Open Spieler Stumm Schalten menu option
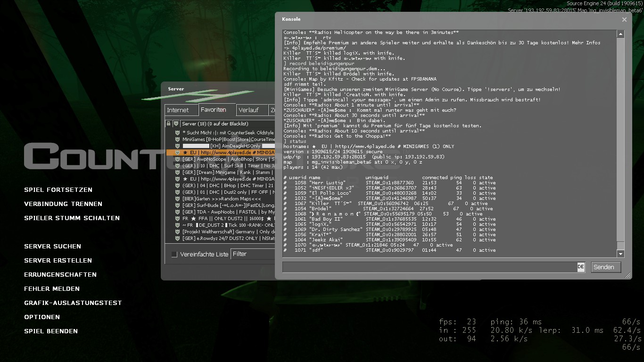644x362 pixels. click(x=72, y=218)
